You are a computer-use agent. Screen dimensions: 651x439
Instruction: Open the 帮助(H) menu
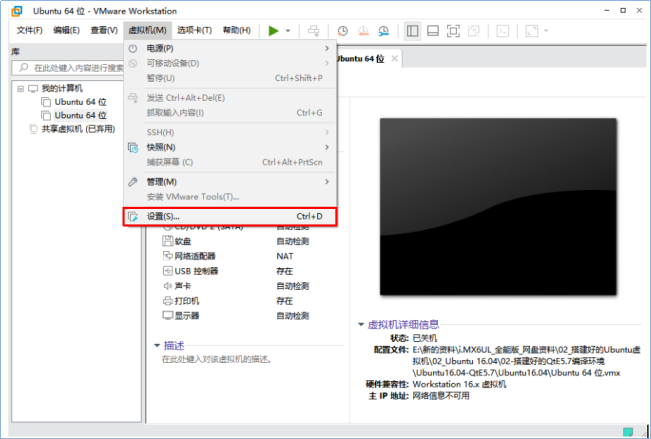(x=237, y=30)
